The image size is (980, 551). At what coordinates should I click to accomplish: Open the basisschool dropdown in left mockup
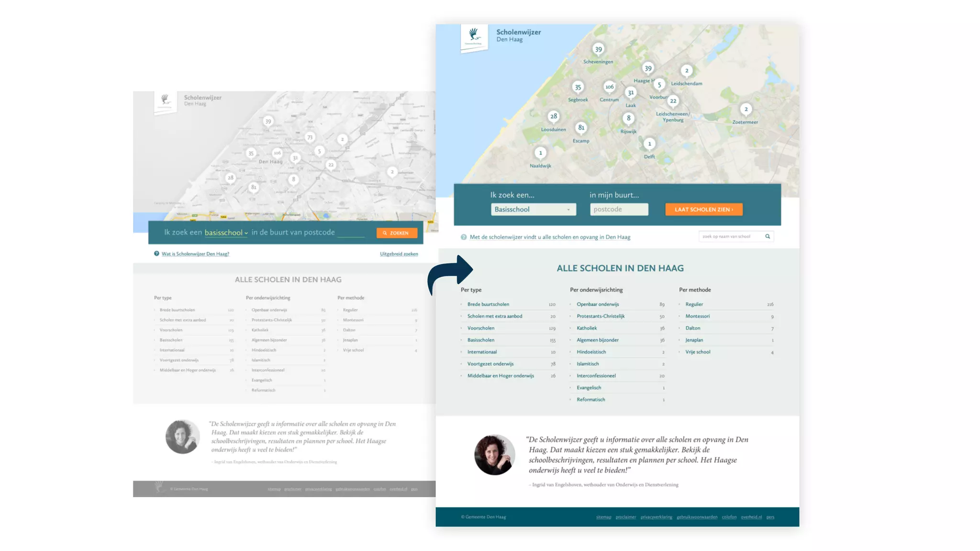[x=226, y=233]
